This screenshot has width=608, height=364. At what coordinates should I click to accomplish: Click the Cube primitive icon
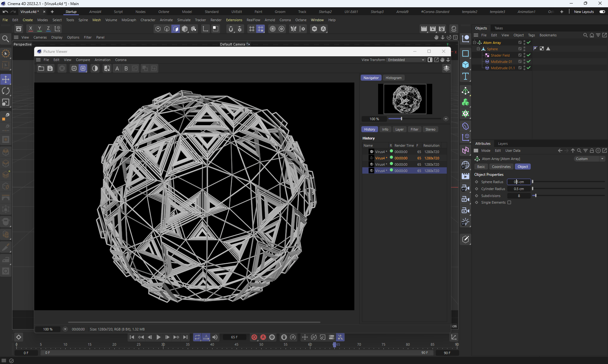(465, 65)
